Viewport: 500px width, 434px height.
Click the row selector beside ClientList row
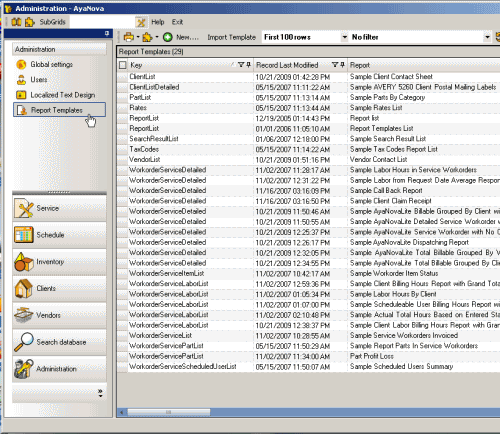click(122, 77)
